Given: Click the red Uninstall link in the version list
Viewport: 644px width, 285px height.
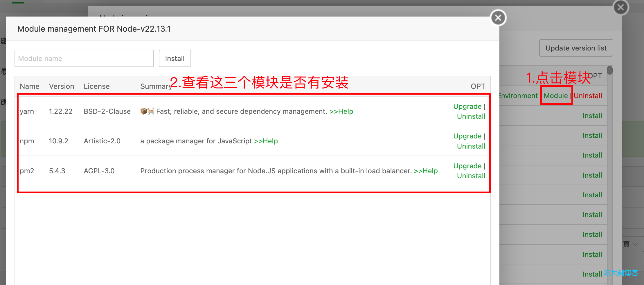Looking at the screenshot, I should click(x=588, y=96).
